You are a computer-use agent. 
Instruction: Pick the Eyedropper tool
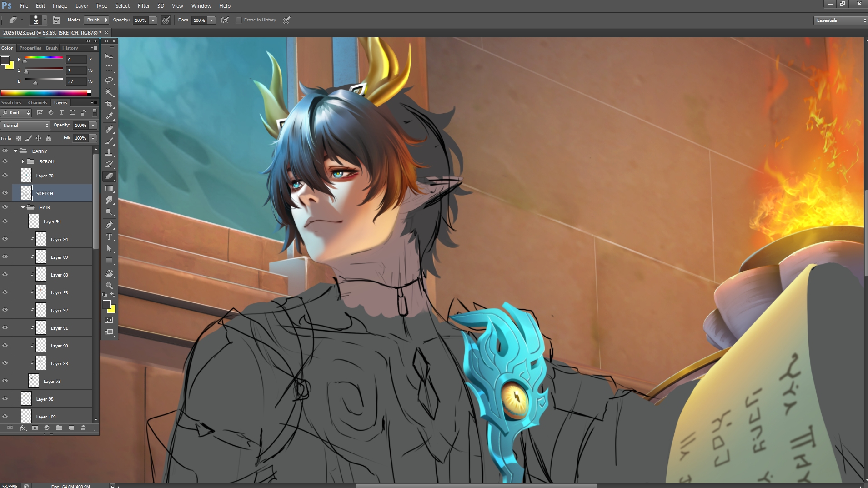click(109, 116)
